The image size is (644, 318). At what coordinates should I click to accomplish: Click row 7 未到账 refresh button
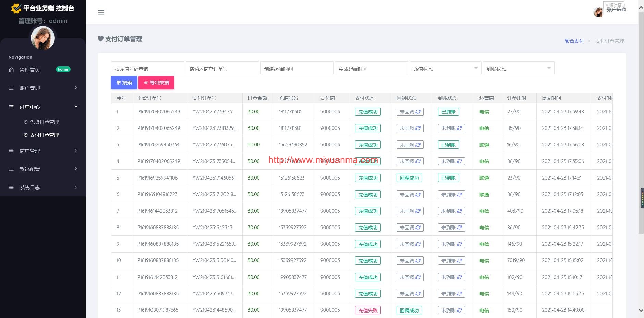[x=451, y=211]
